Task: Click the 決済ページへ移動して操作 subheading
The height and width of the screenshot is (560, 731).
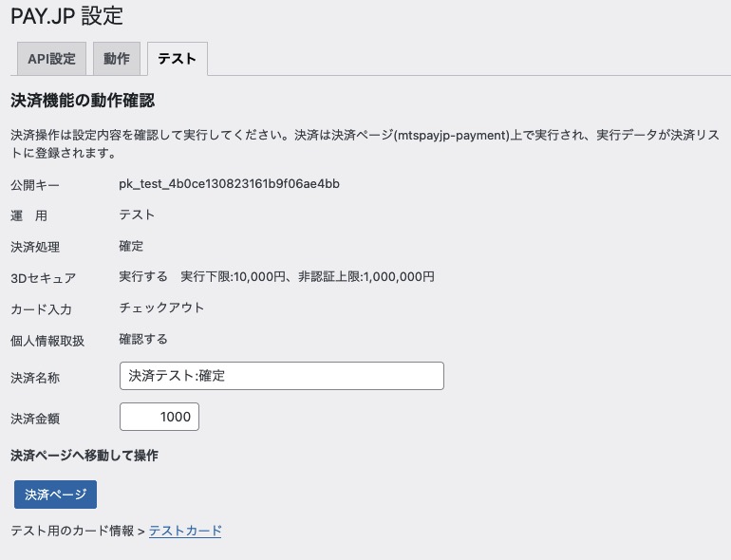Action: click(84, 456)
